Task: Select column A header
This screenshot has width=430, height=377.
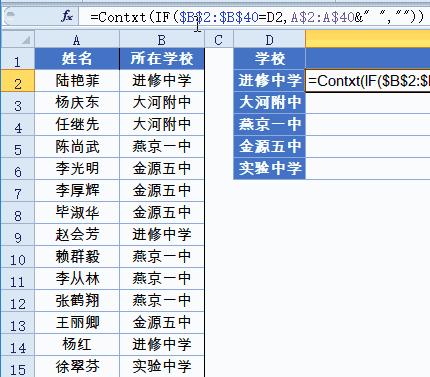Action: [77, 40]
